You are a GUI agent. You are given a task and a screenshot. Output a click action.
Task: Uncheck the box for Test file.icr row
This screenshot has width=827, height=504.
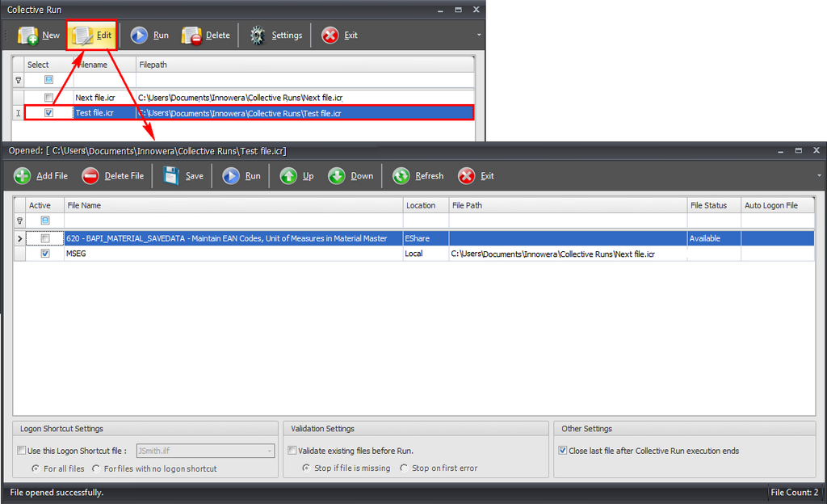point(48,113)
